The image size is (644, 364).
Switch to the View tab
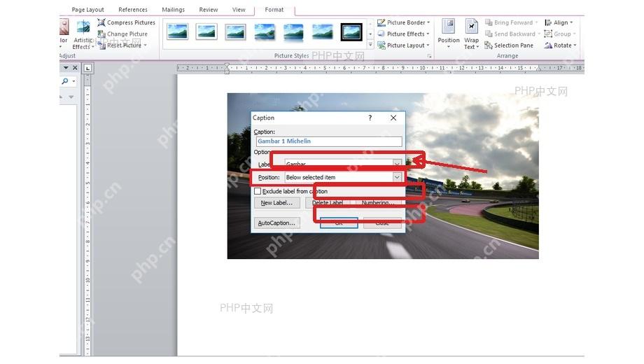point(239,10)
